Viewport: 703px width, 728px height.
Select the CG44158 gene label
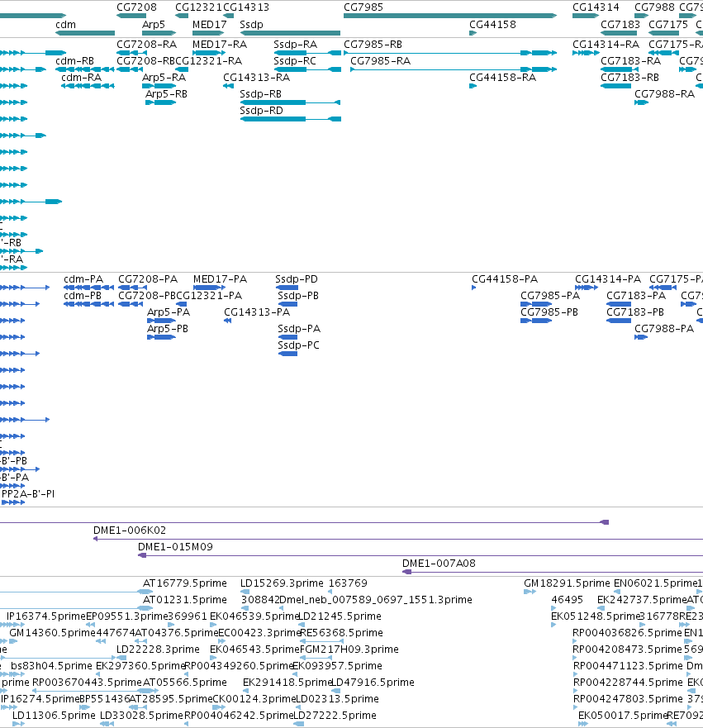492,25
